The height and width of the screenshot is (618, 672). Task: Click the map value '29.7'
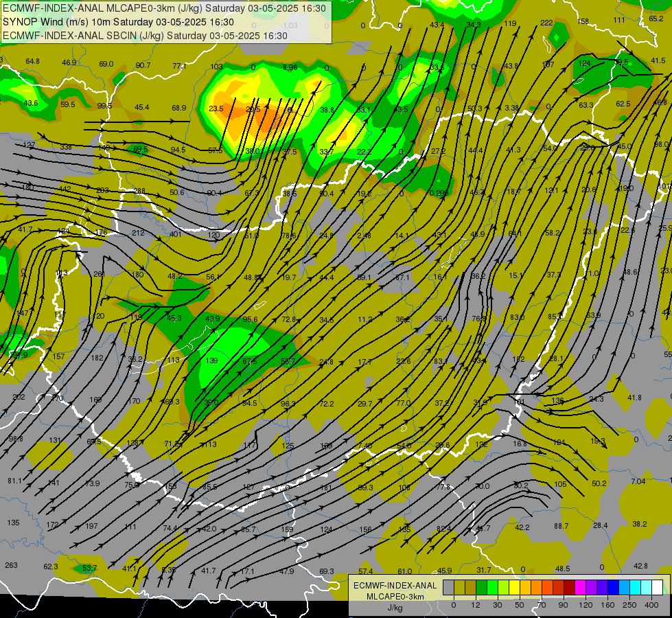[x=364, y=404]
